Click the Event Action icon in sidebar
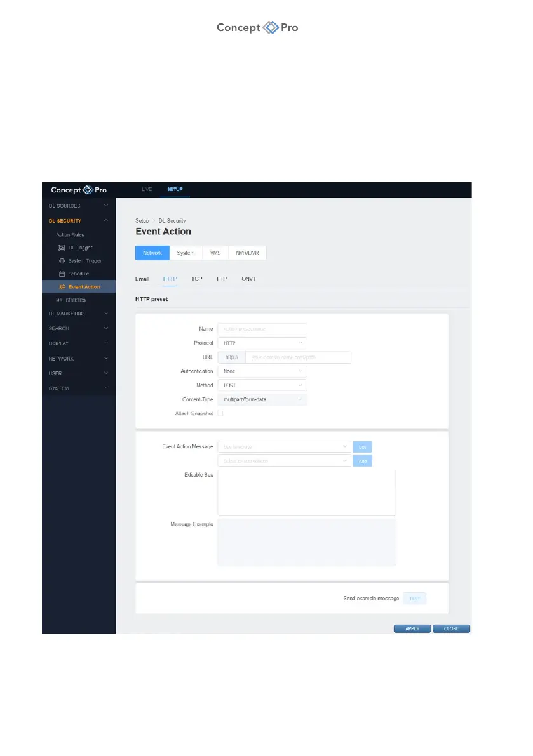This screenshot has width=533, height=756. coord(62,287)
